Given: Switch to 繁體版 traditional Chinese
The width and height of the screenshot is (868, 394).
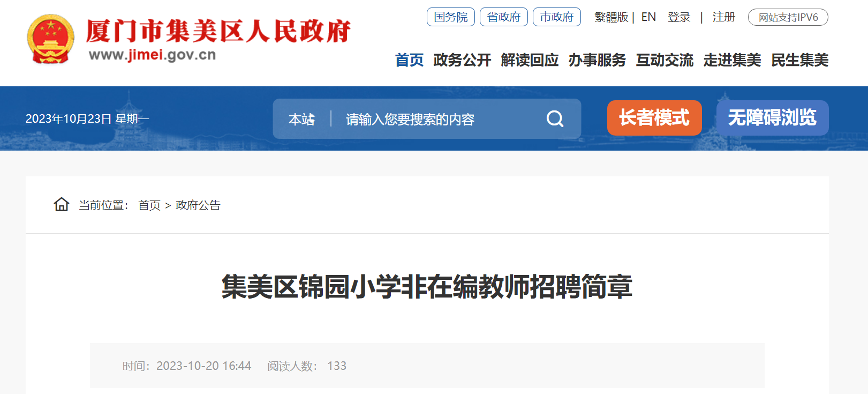Looking at the screenshot, I should (x=611, y=17).
